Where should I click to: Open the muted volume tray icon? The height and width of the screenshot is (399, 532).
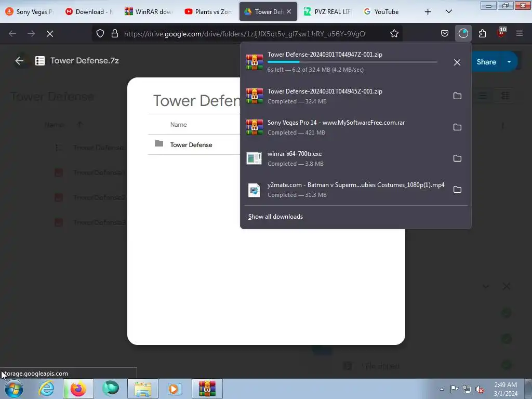pyautogui.click(x=480, y=389)
